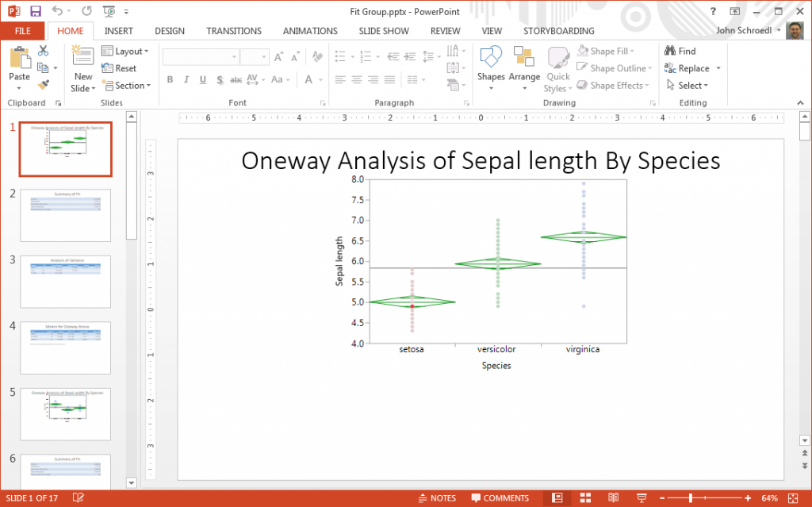Click the Arrange icon

tap(524, 63)
